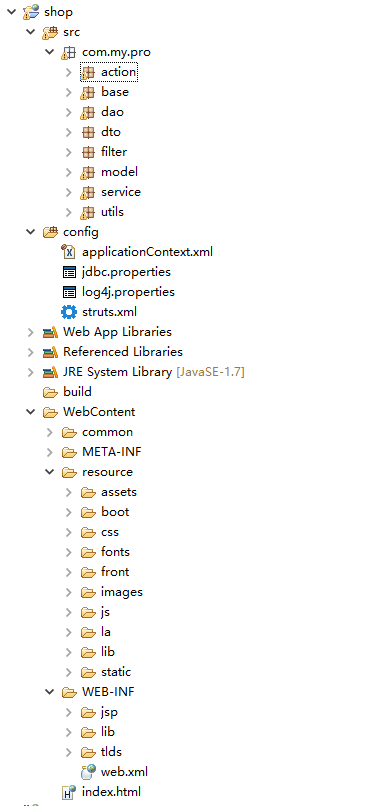374x806 pixels.
Task: Click the struts.xml gear icon
Action: [69, 312]
